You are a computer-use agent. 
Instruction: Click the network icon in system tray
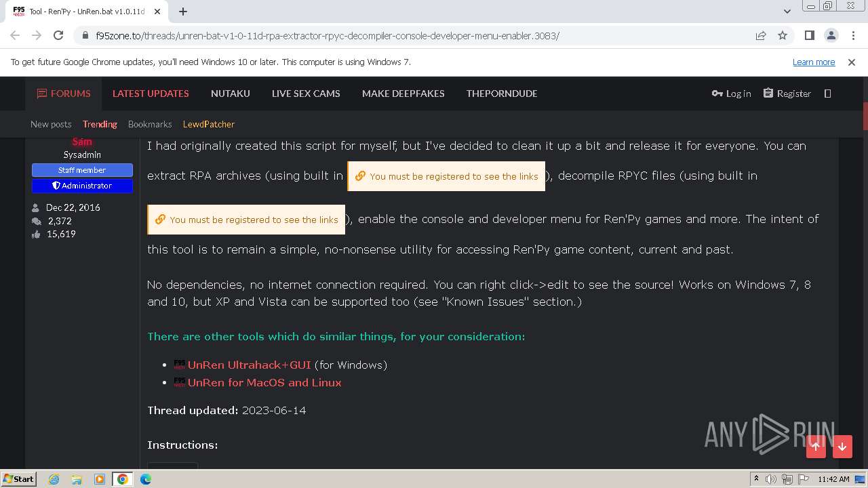point(787,479)
